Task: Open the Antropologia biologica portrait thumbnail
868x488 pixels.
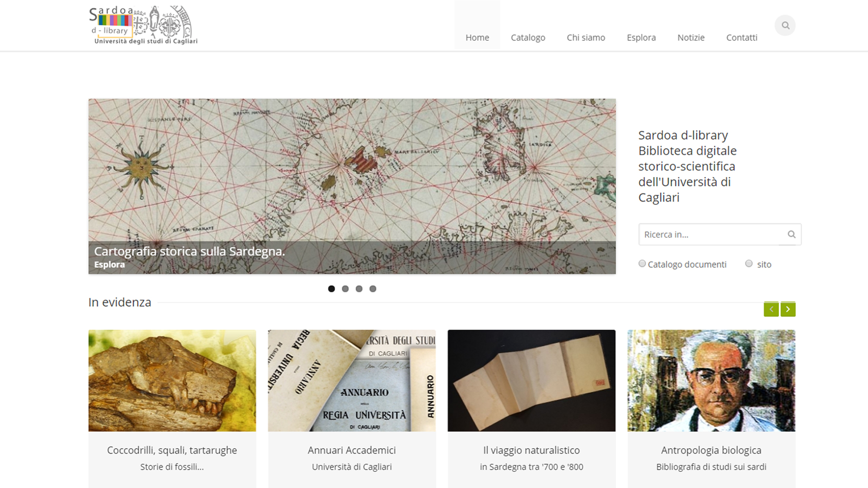Action: click(x=711, y=380)
